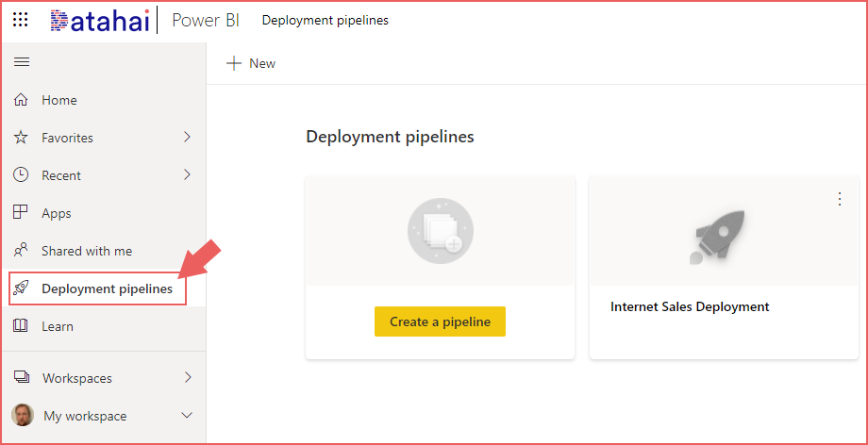Open more options on Internet Sales Deployment card
This screenshot has width=868, height=445.
pyautogui.click(x=840, y=199)
